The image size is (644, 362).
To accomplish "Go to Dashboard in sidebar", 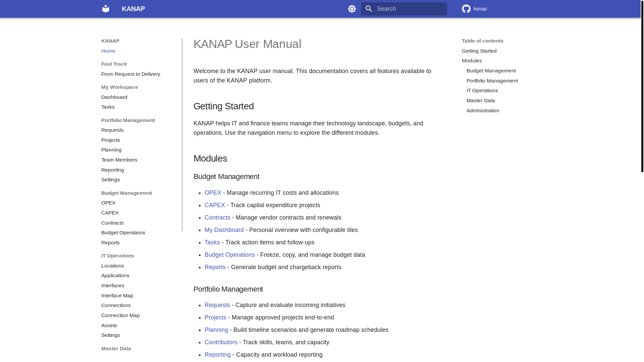I will (114, 97).
